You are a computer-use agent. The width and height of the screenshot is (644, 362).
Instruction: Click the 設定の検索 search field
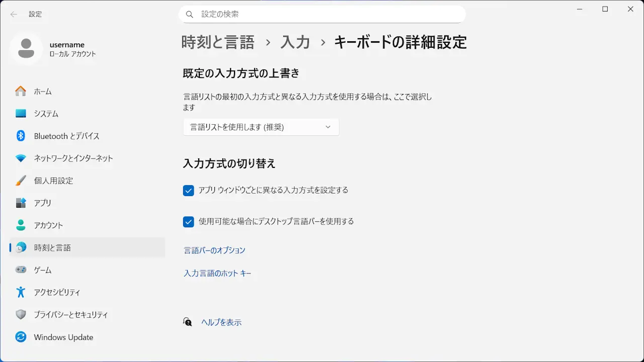322,14
